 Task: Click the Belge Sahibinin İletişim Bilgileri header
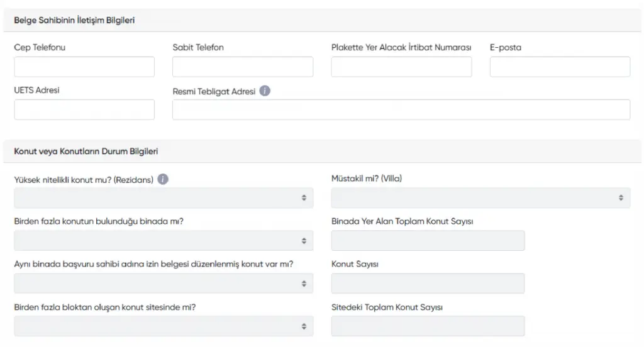tap(74, 20)
